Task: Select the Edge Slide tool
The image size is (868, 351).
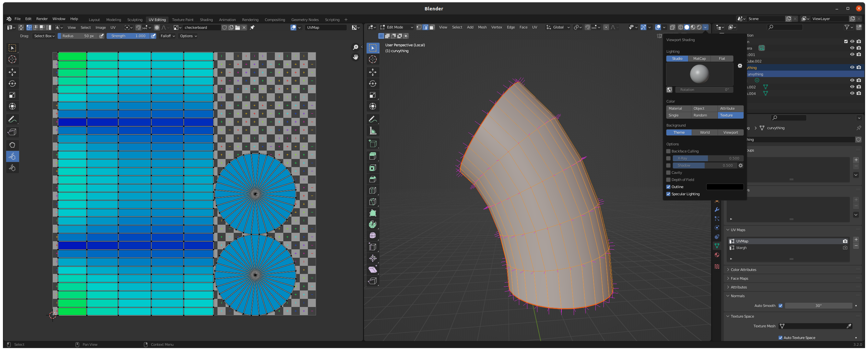Action: click(x=373, y=247)
